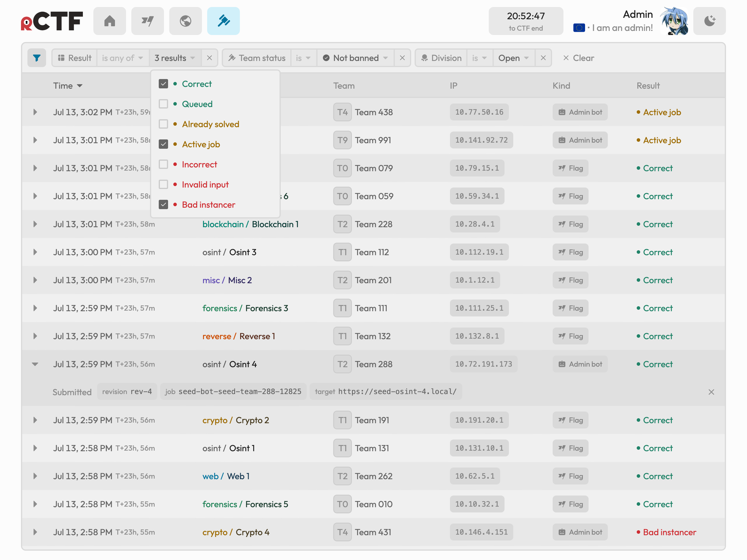The height and width of the screenshot is (560, 747).
Task: Open the home page icon
Action: [x=109, y=21]
